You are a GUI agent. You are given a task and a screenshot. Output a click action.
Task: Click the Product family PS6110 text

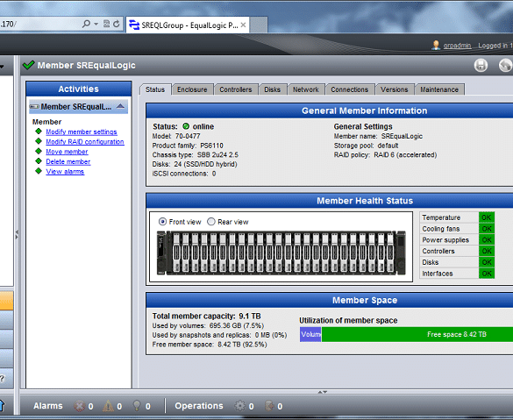tap(188, 146)
